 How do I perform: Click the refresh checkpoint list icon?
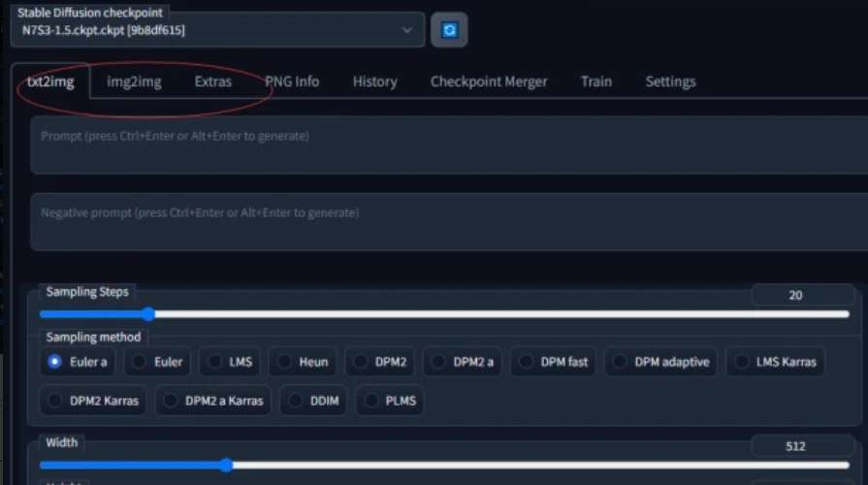[449, 30]
